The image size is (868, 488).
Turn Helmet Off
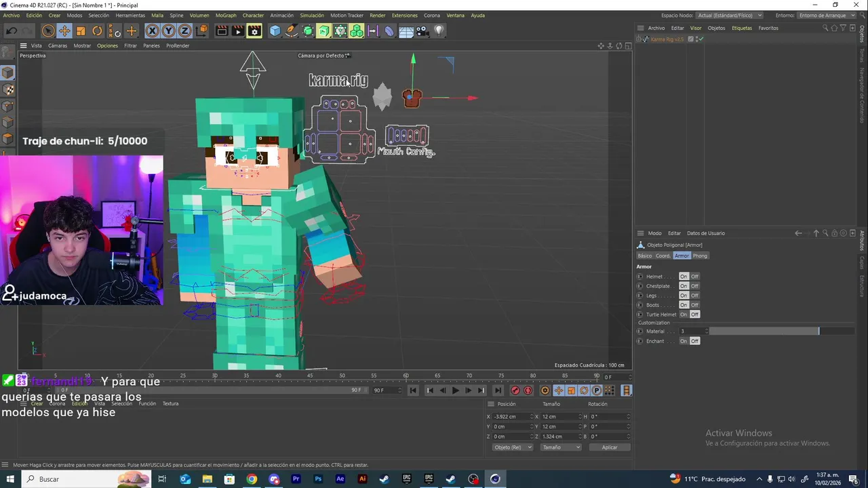(x=694, y=277)
